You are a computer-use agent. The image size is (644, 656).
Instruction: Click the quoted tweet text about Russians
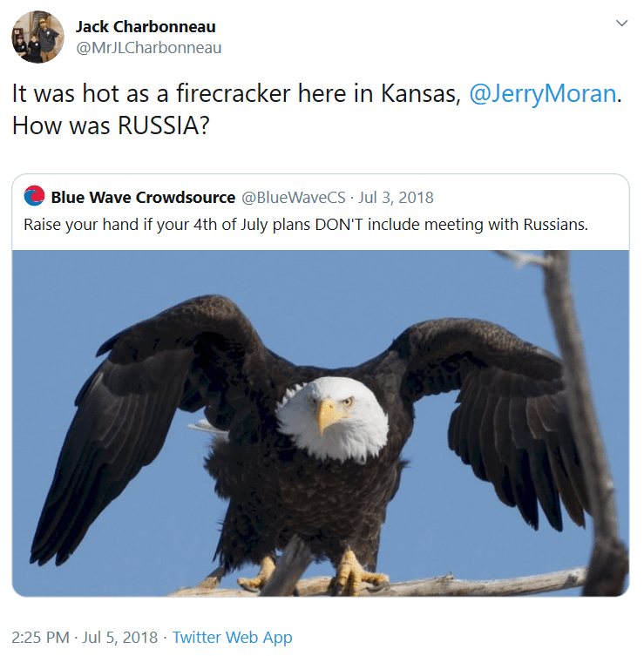[306, 225]
